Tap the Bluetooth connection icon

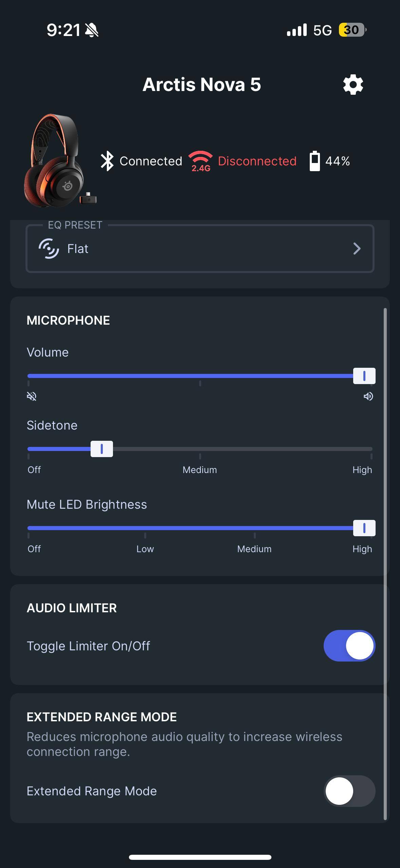107,161
